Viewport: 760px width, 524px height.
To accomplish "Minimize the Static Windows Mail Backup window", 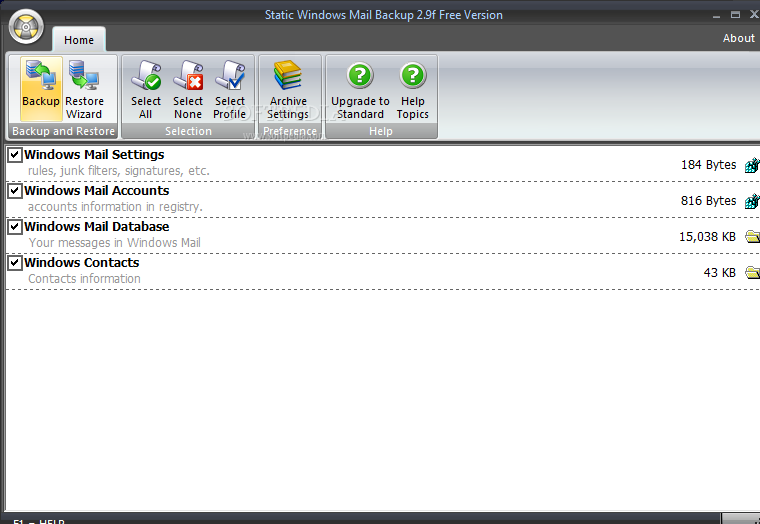I will [x=716, y=15].
